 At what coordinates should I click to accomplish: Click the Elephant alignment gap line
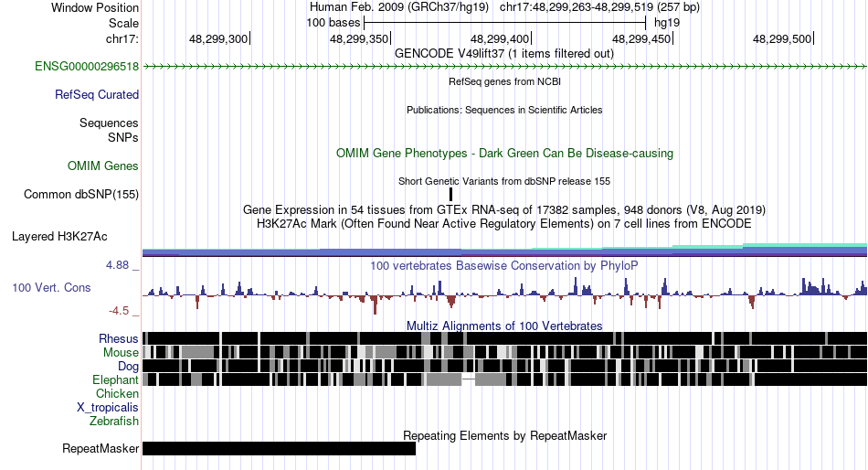pos(469,379)
